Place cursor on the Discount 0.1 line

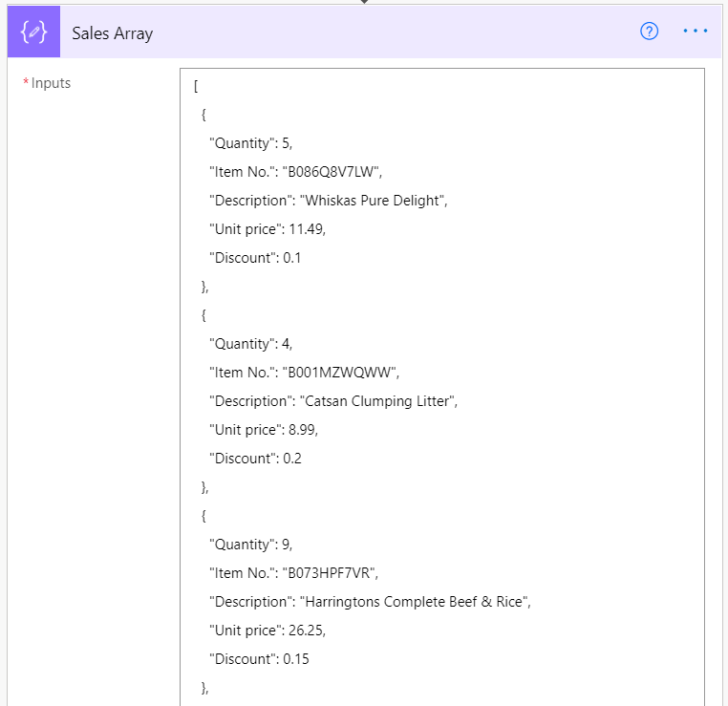tap(255, 258)
